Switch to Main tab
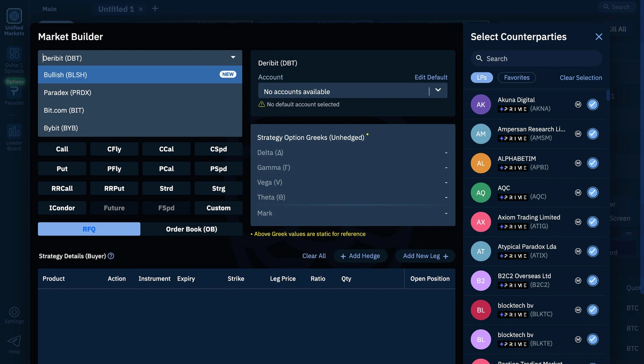Viewport: 644px width, 364px height. [x=50, y=9]
